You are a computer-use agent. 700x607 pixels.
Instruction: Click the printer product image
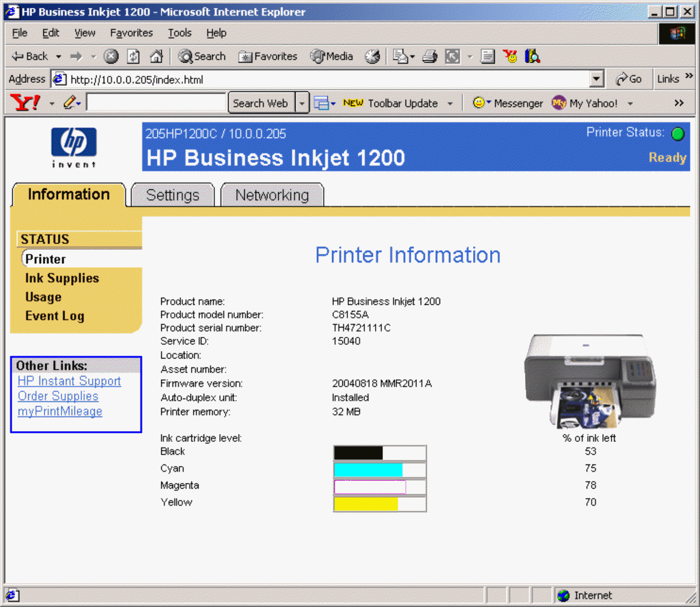[590, 380]
